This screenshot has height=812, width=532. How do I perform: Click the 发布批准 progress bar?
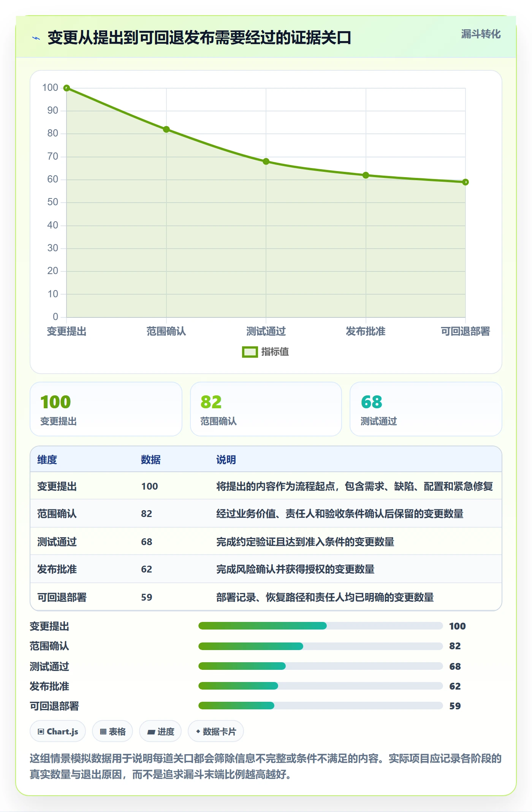[x=320, y=686]
